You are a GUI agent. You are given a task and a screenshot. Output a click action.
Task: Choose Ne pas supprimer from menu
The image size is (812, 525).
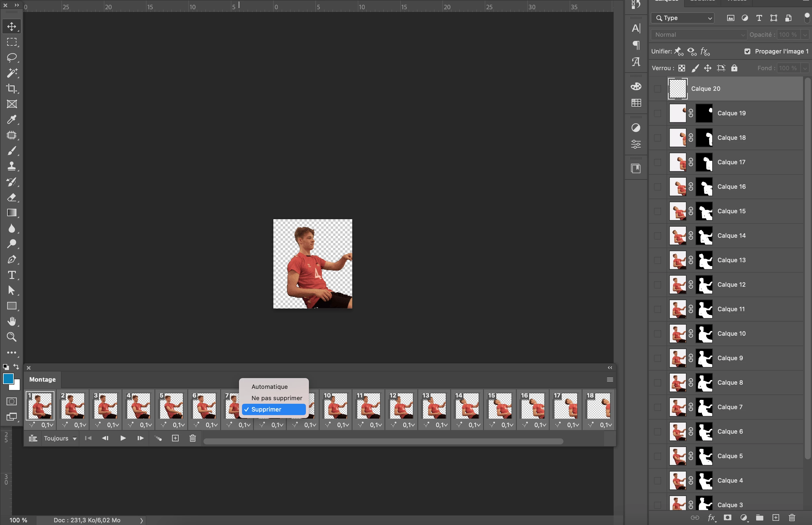277,398
